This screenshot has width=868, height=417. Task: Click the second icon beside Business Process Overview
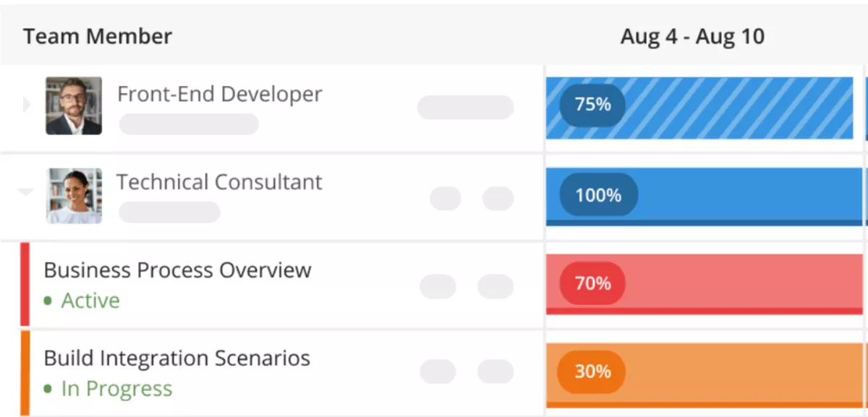493,285
